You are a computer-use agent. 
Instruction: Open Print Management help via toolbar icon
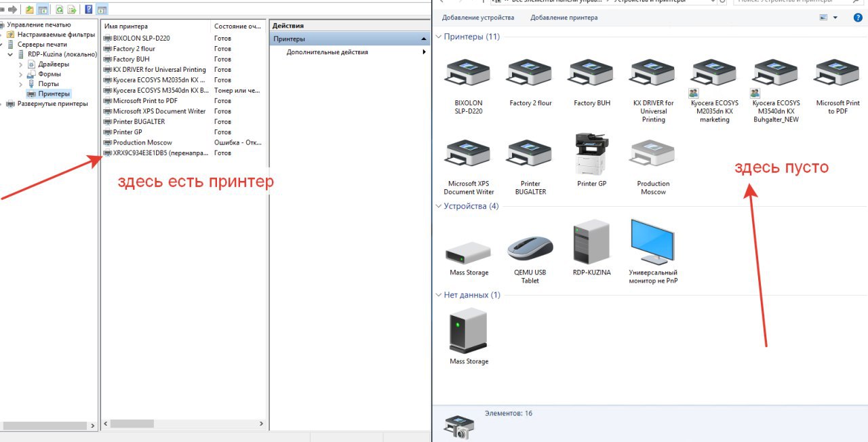point(89,9)
